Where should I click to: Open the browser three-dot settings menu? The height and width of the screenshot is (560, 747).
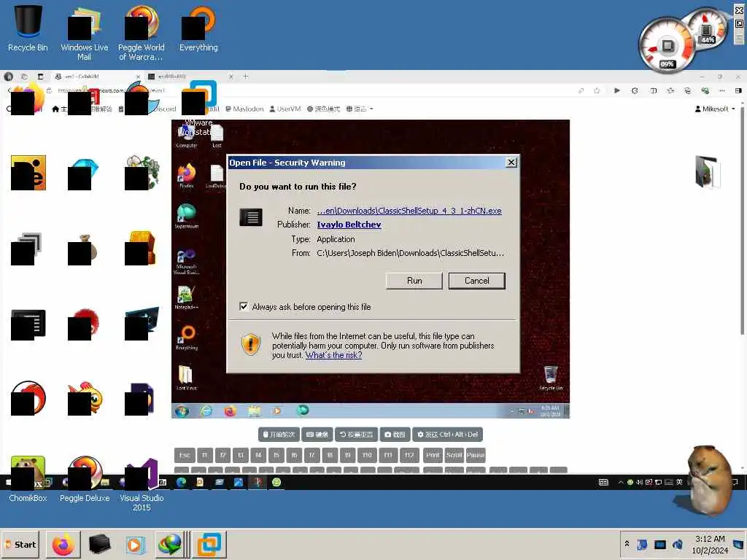[x=721, y=90]
